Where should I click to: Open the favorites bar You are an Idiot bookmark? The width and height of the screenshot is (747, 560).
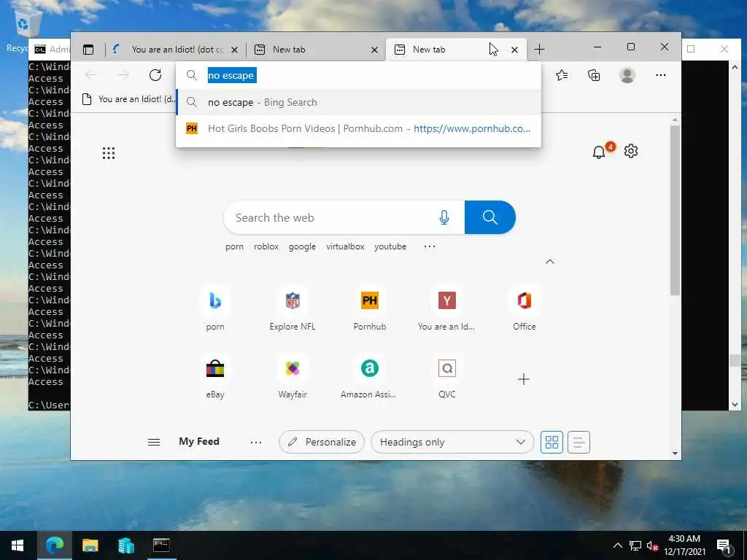pyautogui.click(x=130, y=99)
